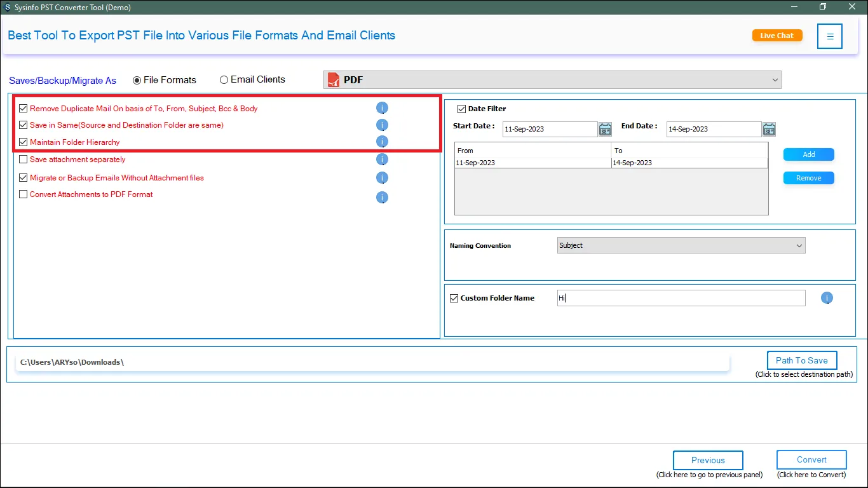868x488 pixels.
Task: Click info icon beside Maintain Folder Hierarchy
Action: click(x=382, y=142)
